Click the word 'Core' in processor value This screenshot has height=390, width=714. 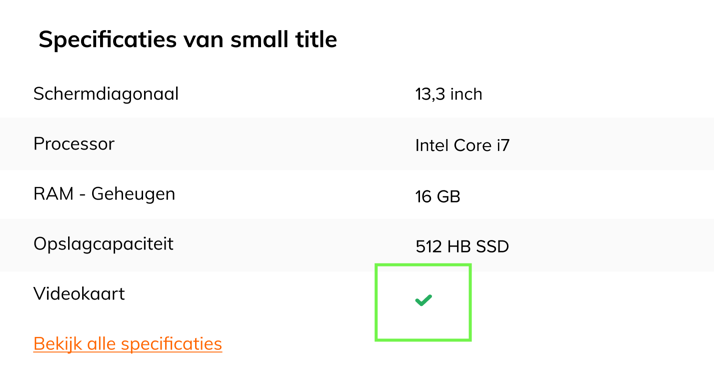click(x=473, y=145)
